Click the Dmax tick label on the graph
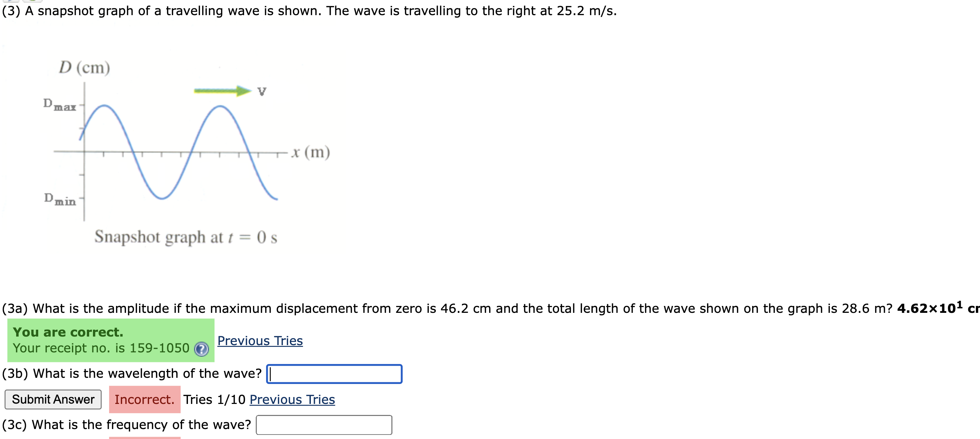 (59, 104)
